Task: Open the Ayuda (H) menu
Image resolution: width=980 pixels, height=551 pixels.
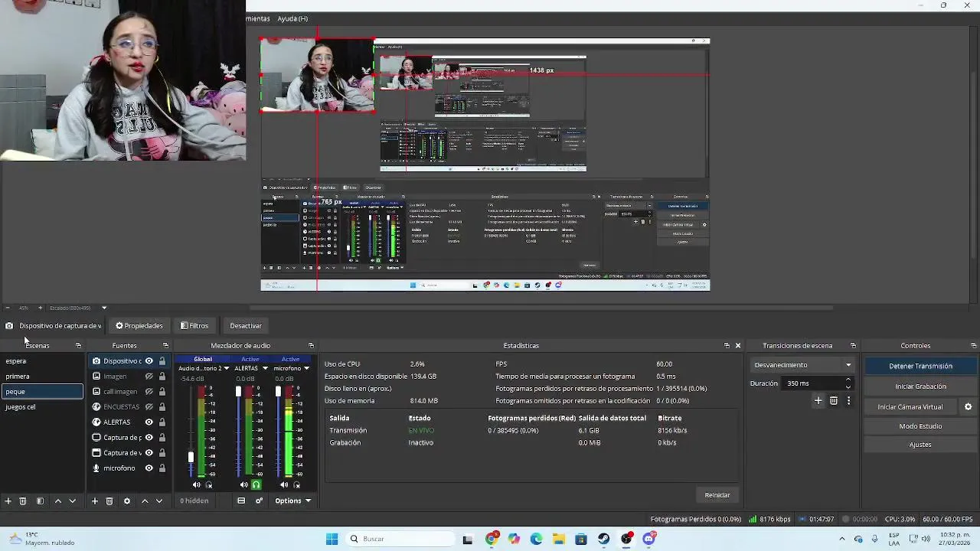Action: [x=292, y=18]
